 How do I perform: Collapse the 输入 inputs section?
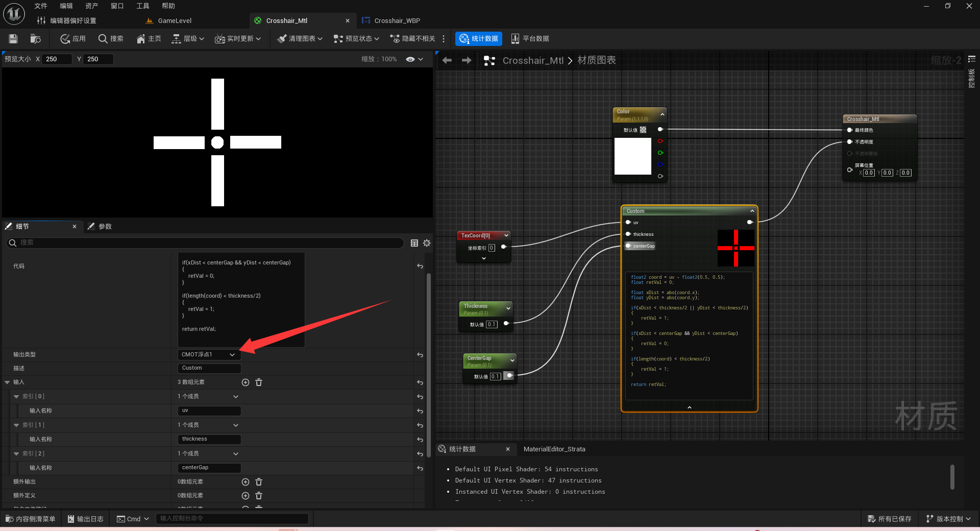(x=7, y=382)
